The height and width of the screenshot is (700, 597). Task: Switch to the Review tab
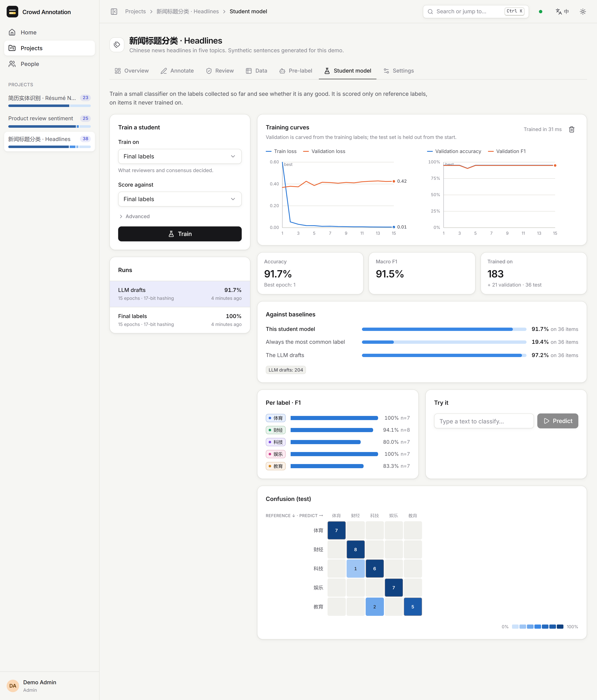click(220, 71)
